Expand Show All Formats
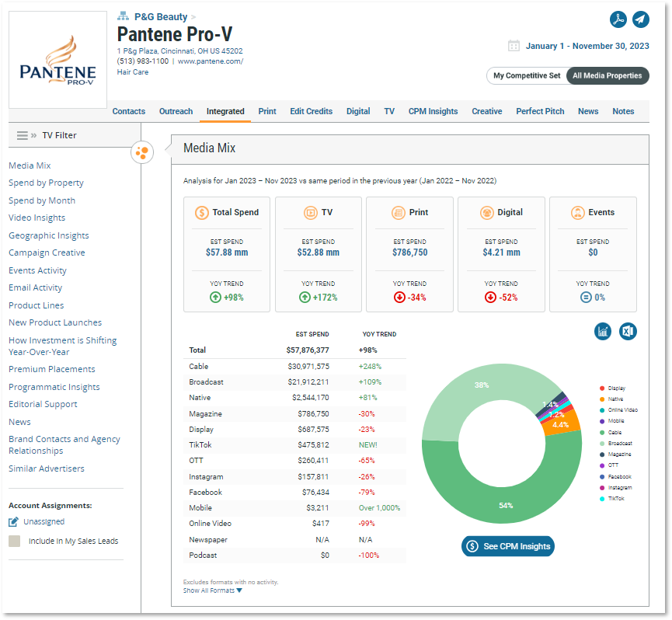The width and height of the screenshot is (672, 620). [x=213, y=590]
